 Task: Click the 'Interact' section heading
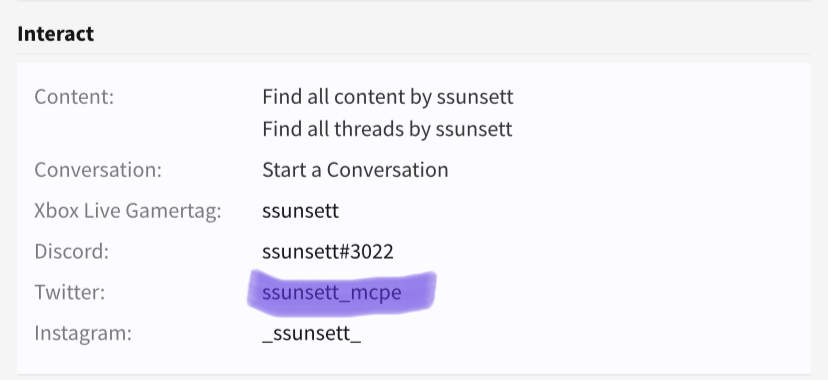55,34
